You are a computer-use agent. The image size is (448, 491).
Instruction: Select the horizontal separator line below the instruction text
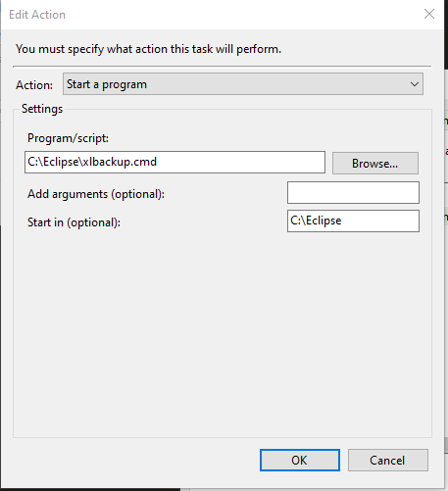[223, 67]
